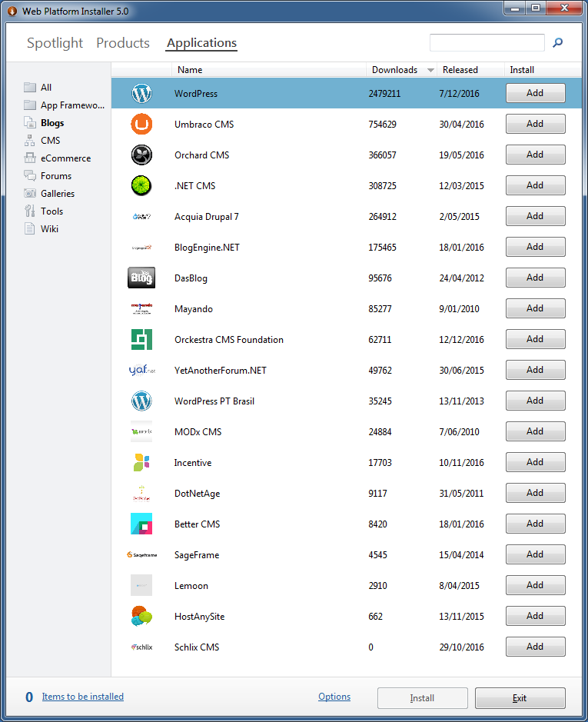
Task: Click the Orckestra CMS Foundation green icon
Action: pyautogui.click(x=141, y=339)
